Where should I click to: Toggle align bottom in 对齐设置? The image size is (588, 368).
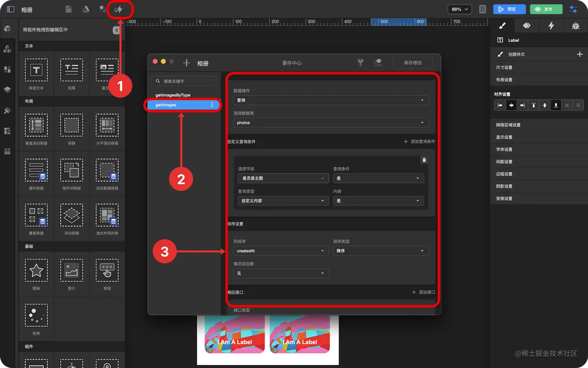[556, 105]
